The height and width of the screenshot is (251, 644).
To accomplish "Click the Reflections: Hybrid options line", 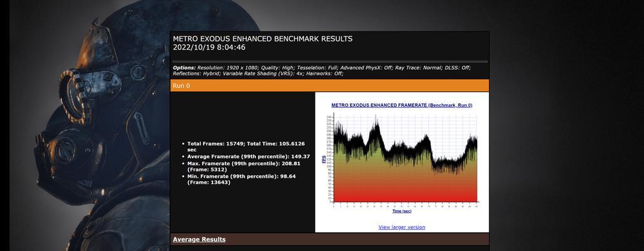I will (258, 73).
